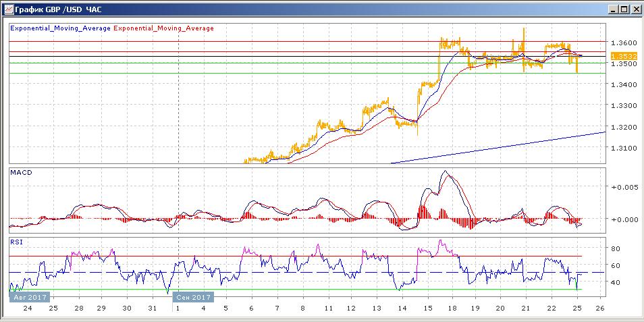This screenshot has height=322, width=644.
Task: Minimize the GBP/USD chart window
Action: coord(612,9)
